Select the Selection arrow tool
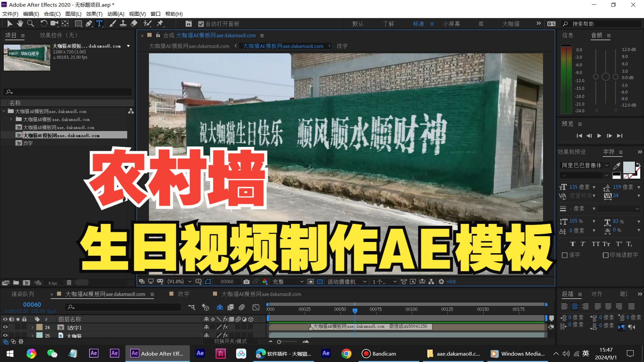 pos(10,24)
